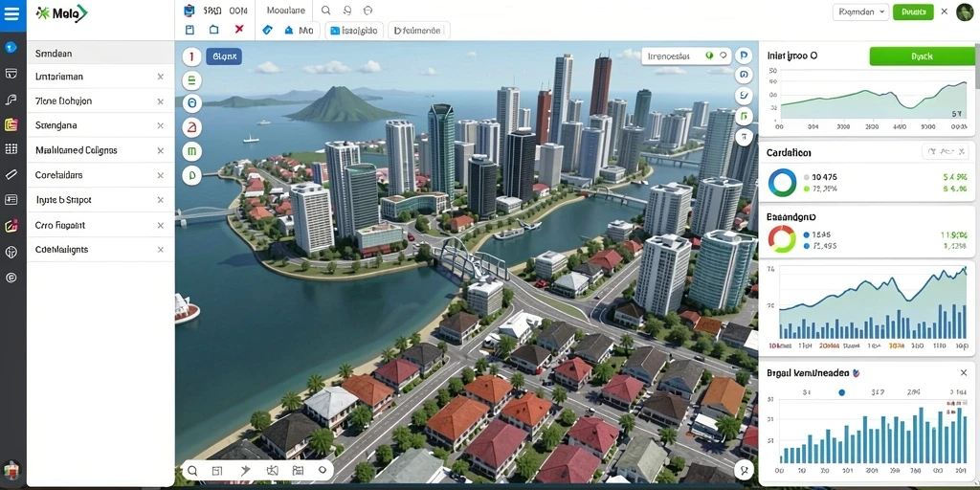The width and height of the screenshot is (980, 490).
Task: Toggle the green indicator in map search box
Action: (x=709, y=56)
